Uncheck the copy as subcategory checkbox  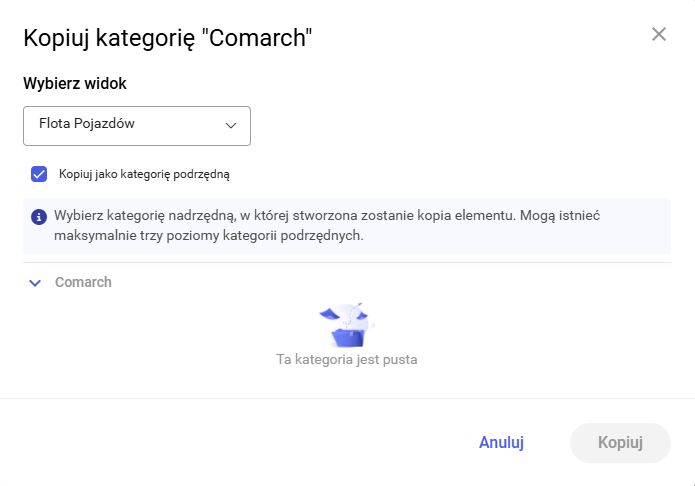[39, 174]
